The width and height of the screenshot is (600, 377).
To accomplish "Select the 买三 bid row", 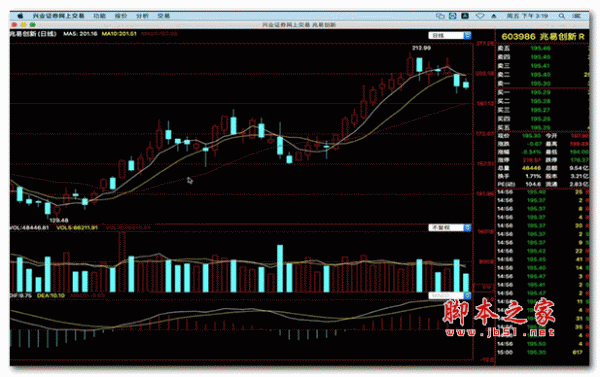I will coord(543,110).
